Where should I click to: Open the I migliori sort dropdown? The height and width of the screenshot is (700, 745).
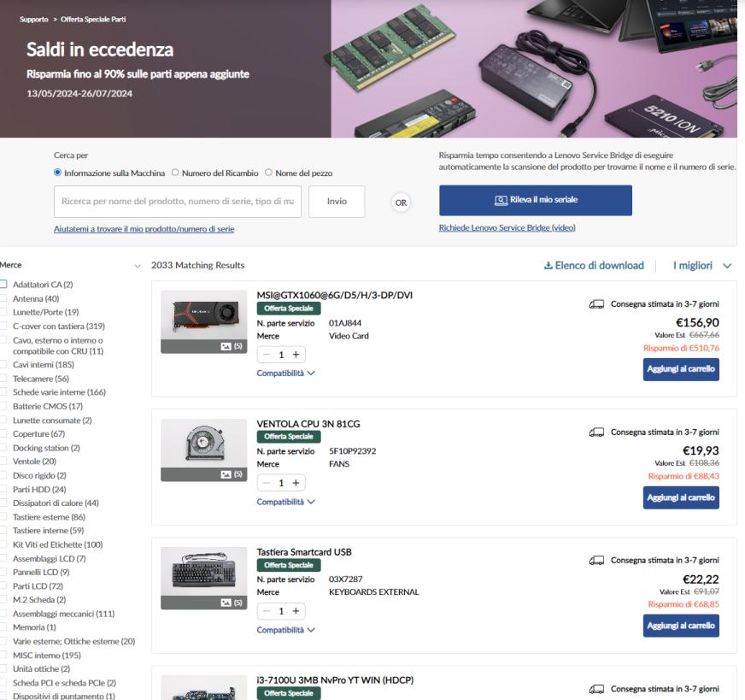click(x=702, y=266)
